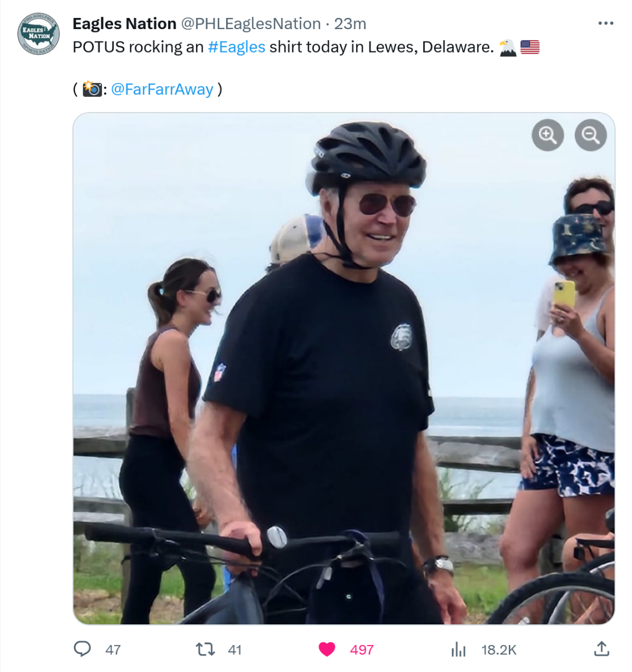Click the reply count of 47
Screen dimensions: 632x672
113,650
